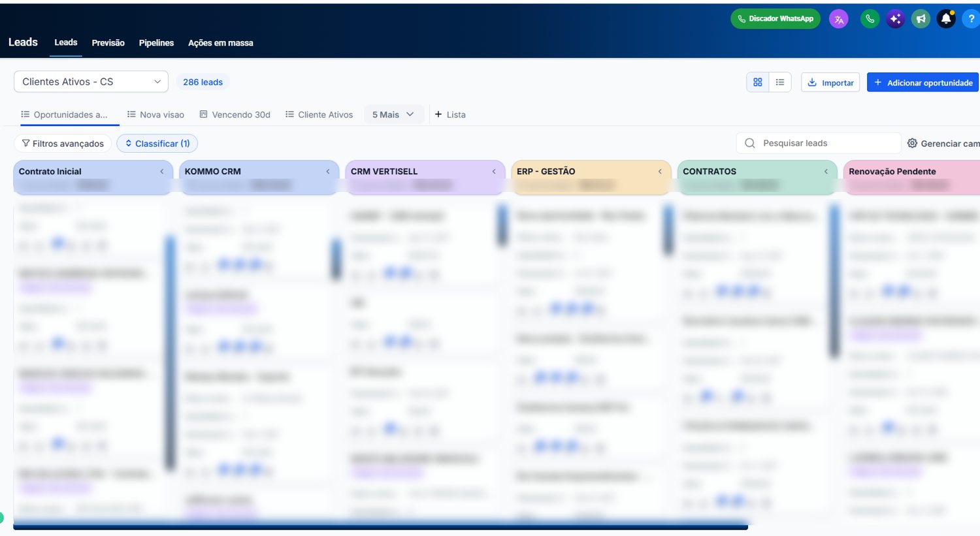Image resolution: width=980 pixels, height=536 pixels.
Task: Open the help question mark icon
Action: tap(972, 19)
